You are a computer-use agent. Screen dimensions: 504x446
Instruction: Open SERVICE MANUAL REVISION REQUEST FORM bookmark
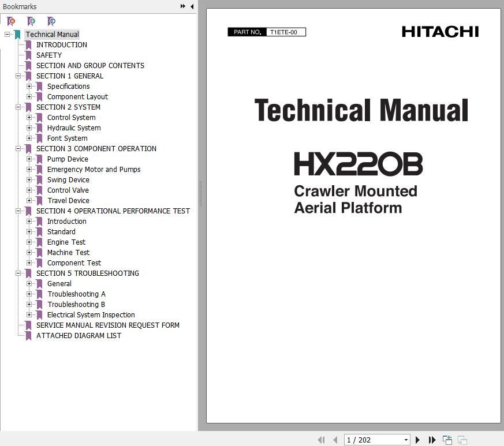[108, 325]
